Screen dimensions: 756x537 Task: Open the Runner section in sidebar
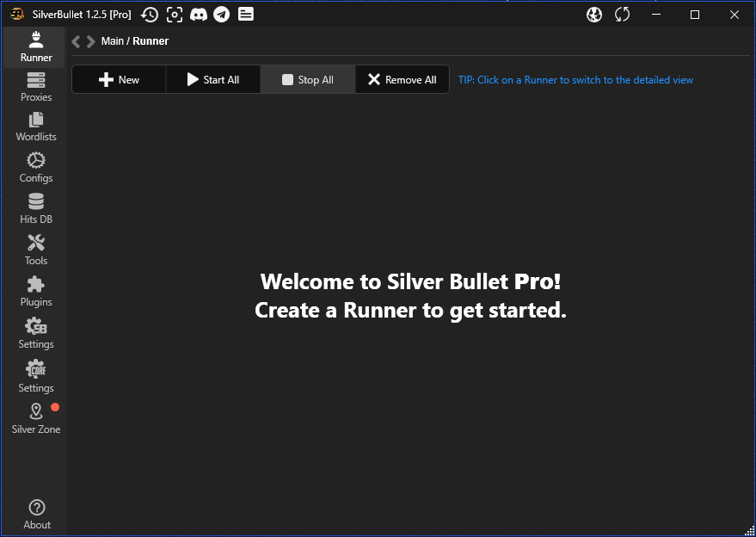tap(36, 46)
